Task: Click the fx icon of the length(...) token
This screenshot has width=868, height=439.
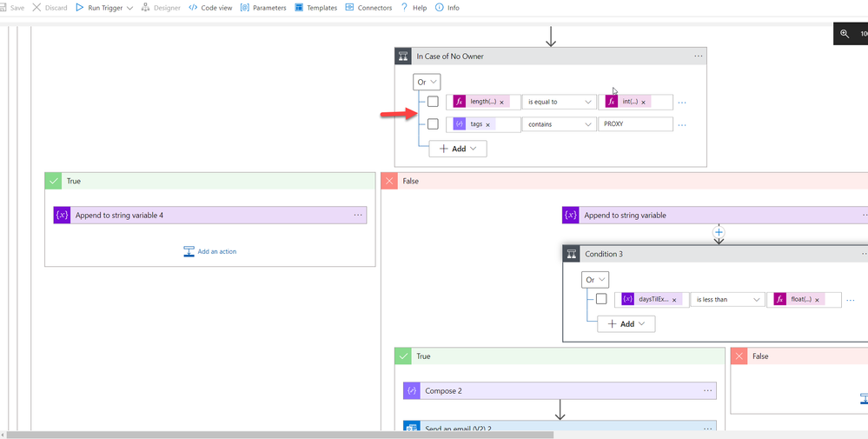Action: point(460,102)
